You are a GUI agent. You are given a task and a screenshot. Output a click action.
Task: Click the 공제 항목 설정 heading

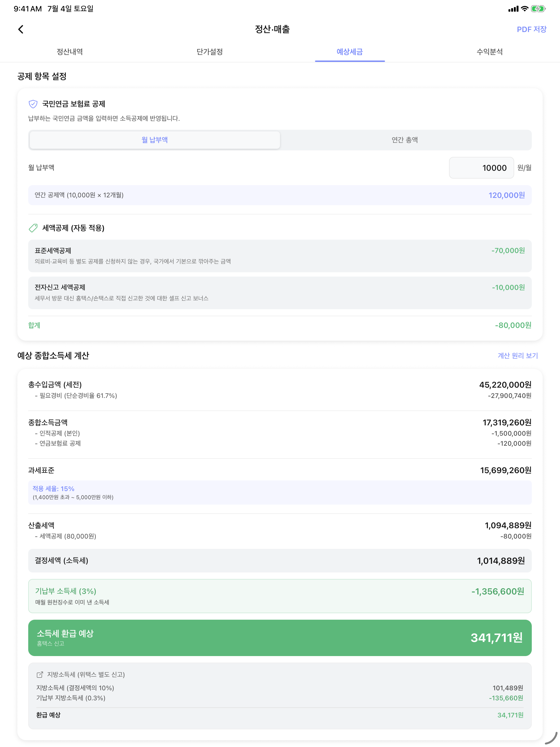(42, 76)
